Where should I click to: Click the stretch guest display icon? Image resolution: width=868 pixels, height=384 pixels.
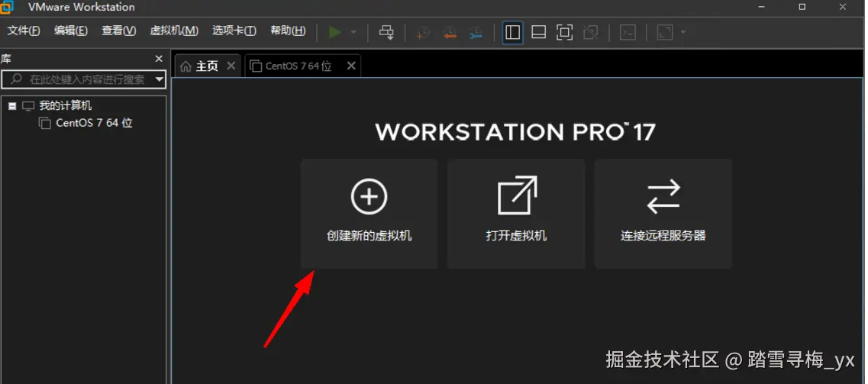coord(665,32)
